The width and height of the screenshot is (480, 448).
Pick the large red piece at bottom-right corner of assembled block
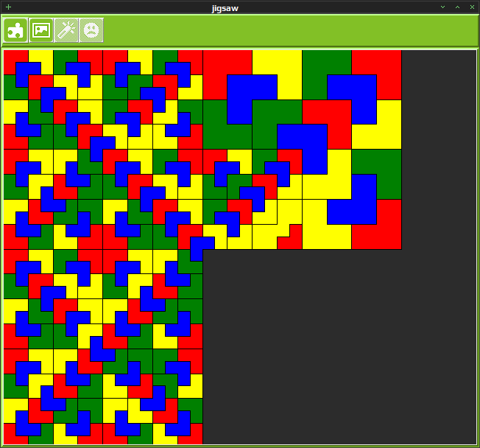point(389,237)
